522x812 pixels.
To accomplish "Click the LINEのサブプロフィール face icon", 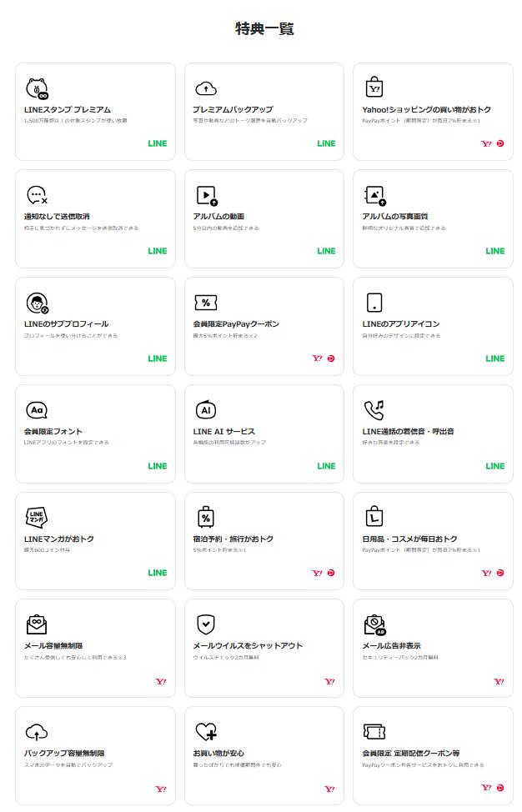I will pos(37,303).
